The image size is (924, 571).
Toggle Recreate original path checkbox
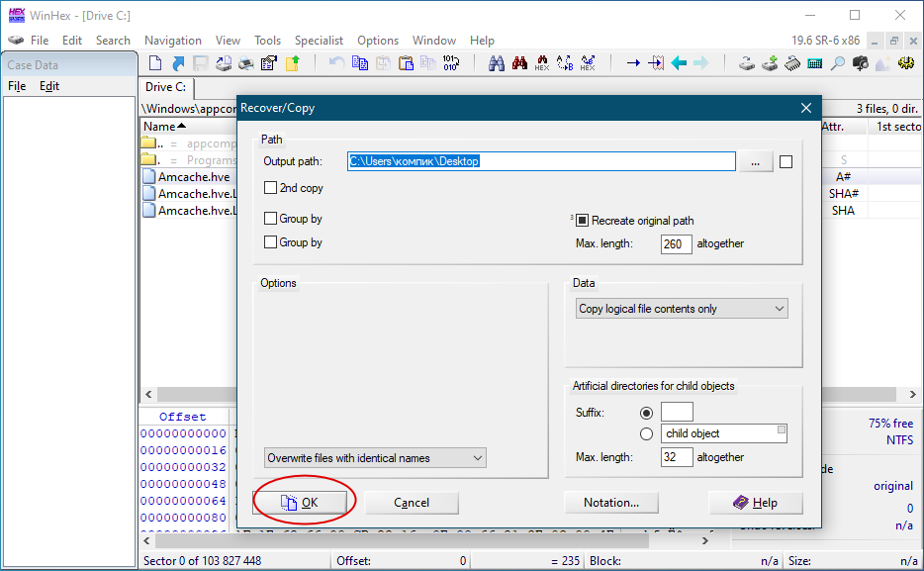583,221
